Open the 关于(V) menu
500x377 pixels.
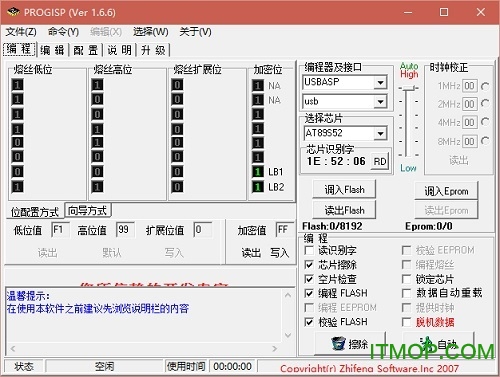click(195, 32)
